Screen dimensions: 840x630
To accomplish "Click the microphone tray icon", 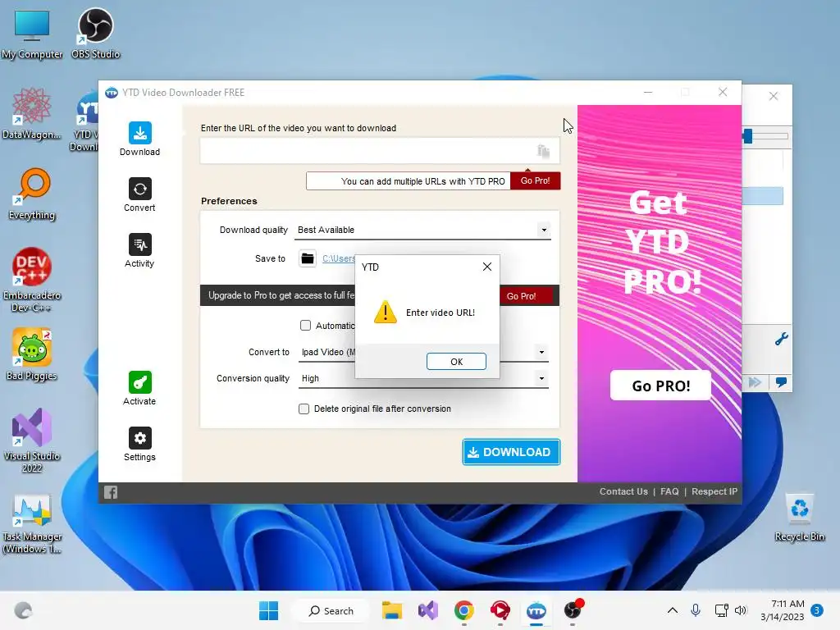I will [x=696, y=610].
